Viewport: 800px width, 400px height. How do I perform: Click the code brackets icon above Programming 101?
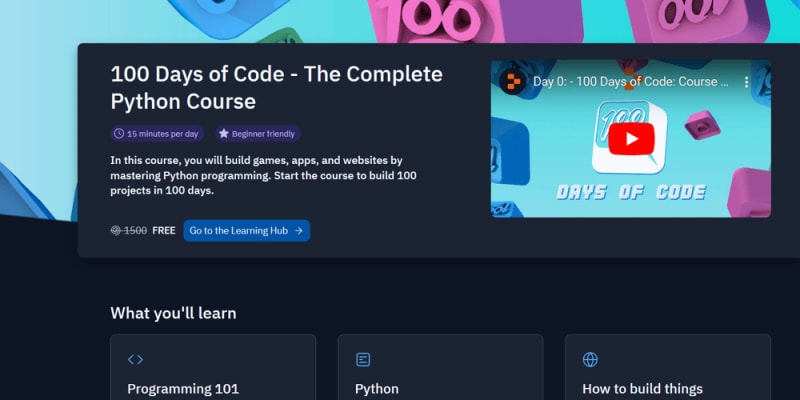[135, 359]
